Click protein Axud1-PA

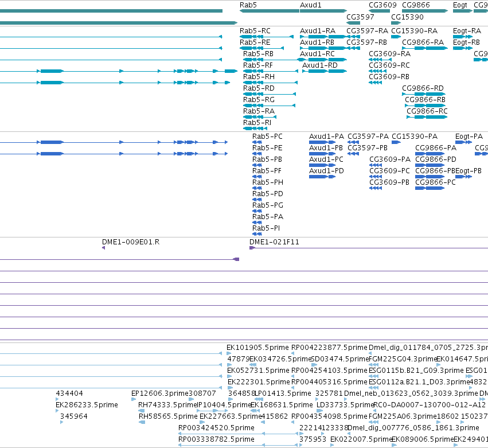[326, 137]
